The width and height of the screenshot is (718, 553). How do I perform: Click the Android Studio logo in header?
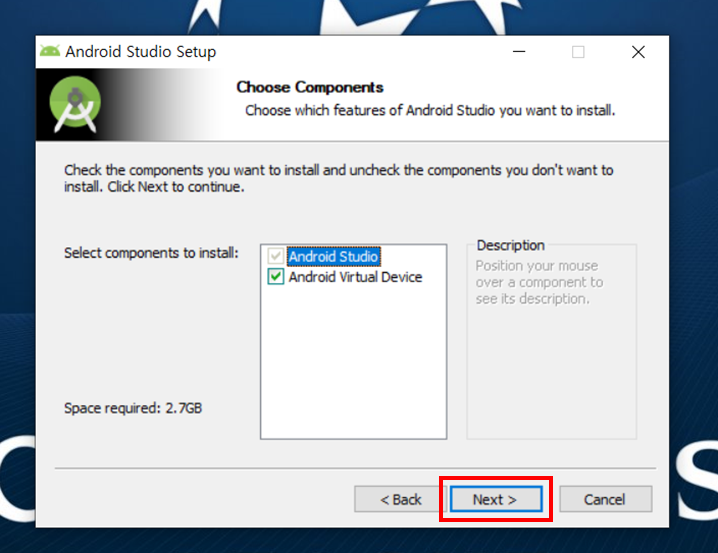[75, 104]
